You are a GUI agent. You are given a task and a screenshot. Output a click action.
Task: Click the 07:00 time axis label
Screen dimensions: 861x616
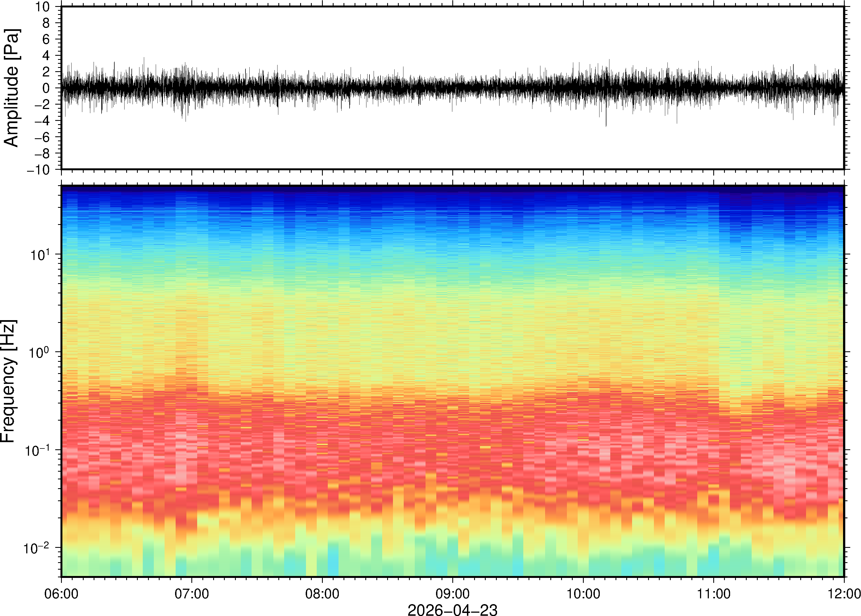click(191, 594)
